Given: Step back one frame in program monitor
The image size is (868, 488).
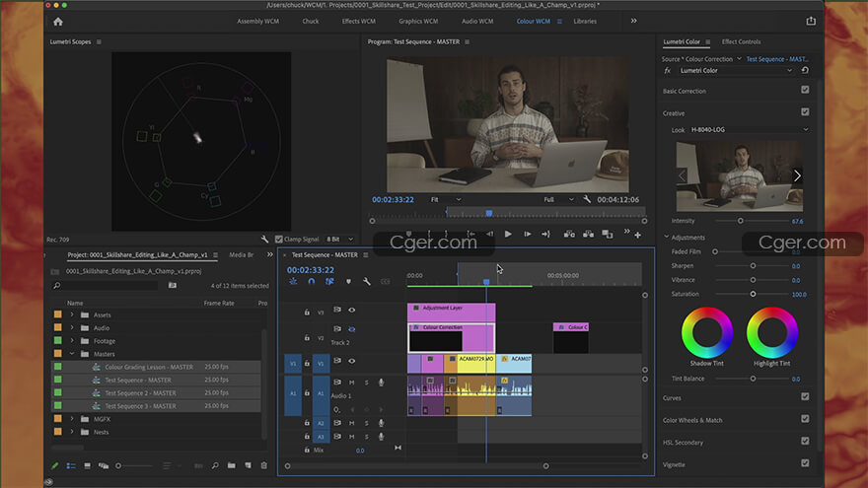Looking at the screenshot, I should click(489, 234).
